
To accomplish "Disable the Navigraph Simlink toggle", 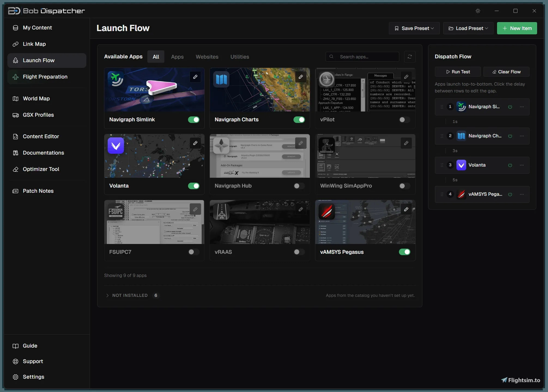I will (x=194, y=120).
